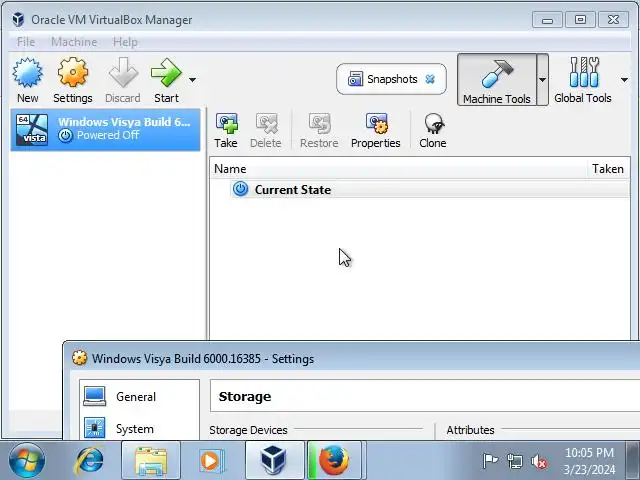The width and height of the screenshot is (640, 480).
Task: Switch to Firefox taskbar button
Action: 334,460
